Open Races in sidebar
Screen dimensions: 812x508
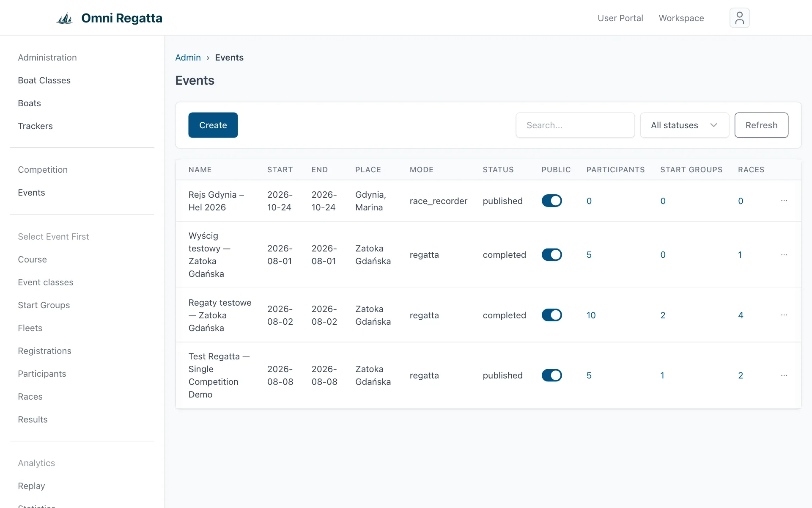click(x=30, y=397)
